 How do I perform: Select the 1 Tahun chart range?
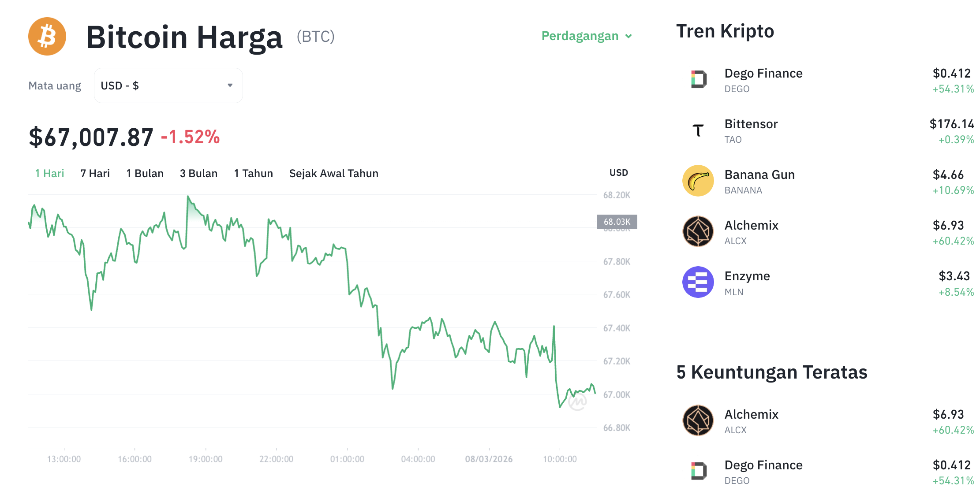pos(254,173)
